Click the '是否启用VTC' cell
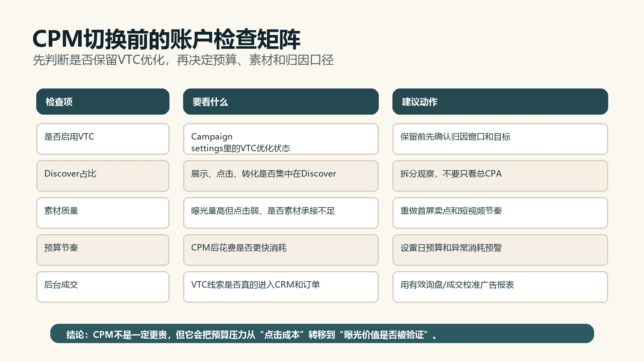644x362 pixels. coord(103,139)
